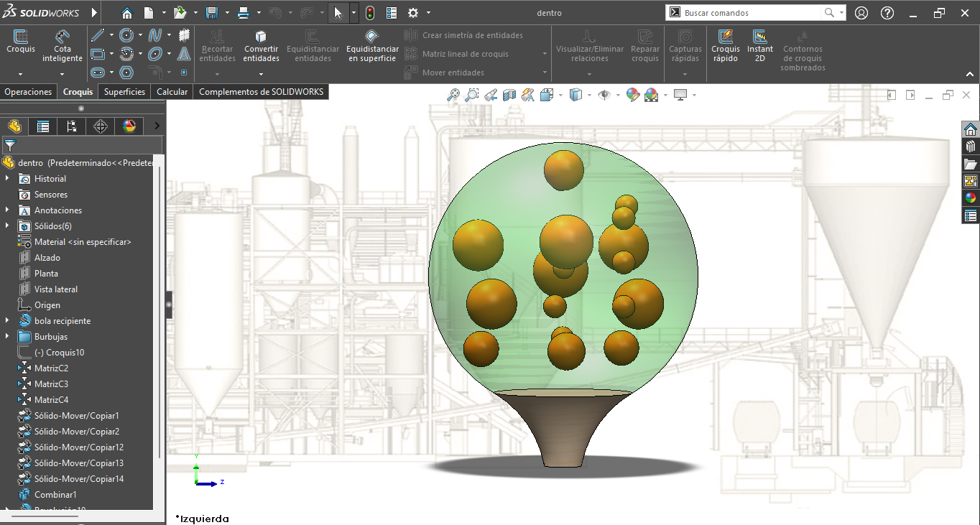
Task: Click Zoom to Fit in view toolbar
Action: click(453, 95)
